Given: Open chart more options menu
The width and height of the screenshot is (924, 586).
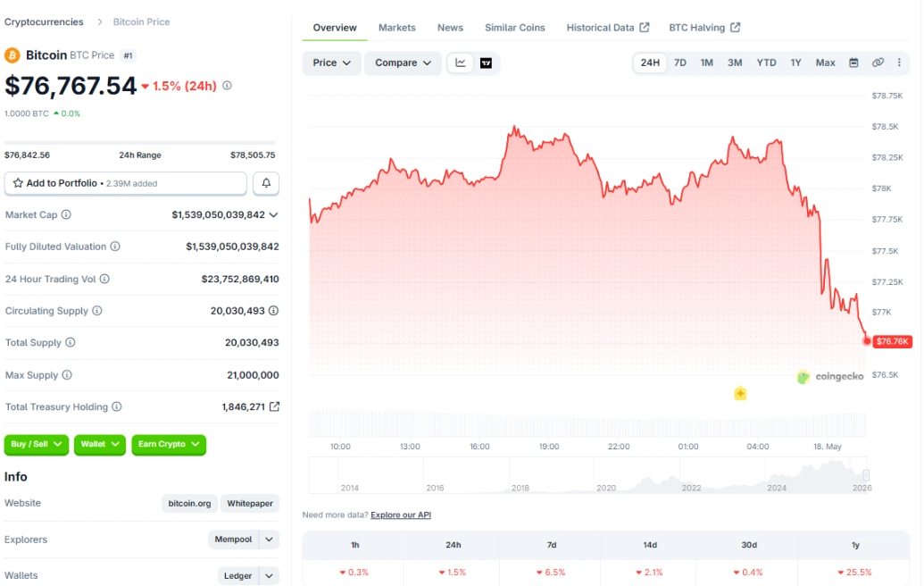Looking at the screenshot, I should coord(899,63).
